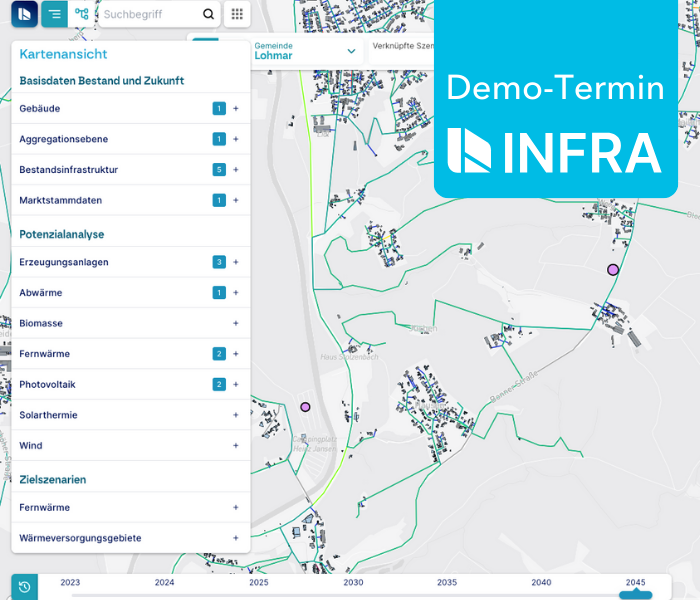
Task: Select pink circle marker on eastern road
Action: pos(613,270)
